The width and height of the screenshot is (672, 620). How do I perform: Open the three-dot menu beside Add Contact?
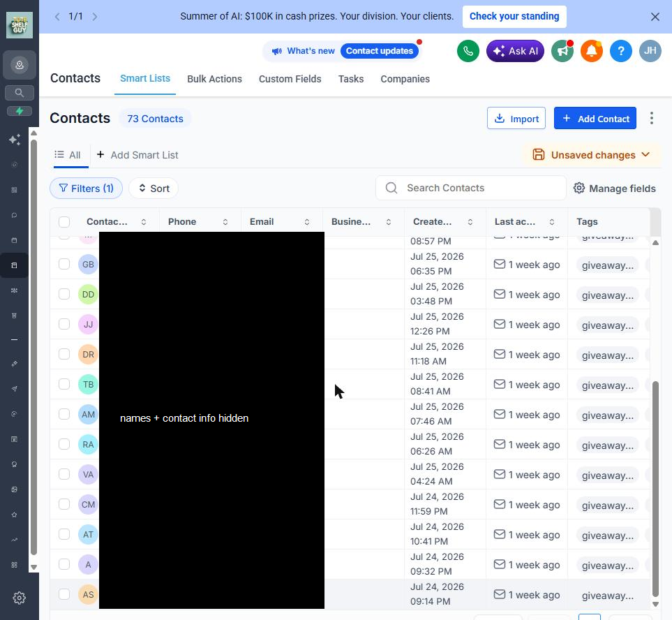(x=652, y=118)
